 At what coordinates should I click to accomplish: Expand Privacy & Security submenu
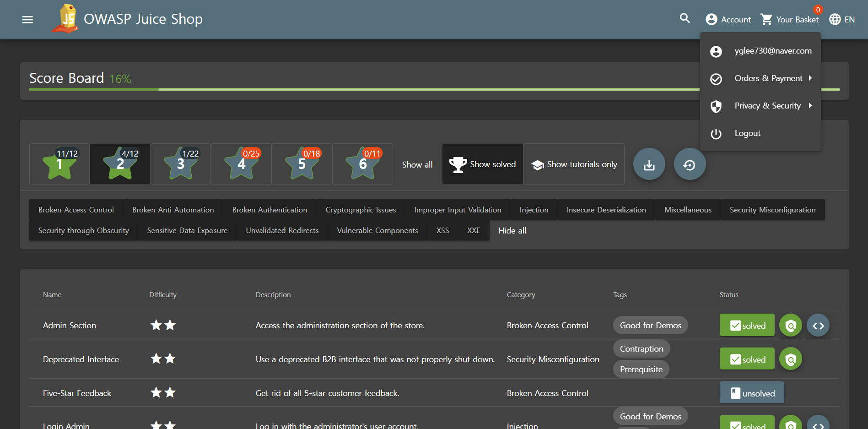coord(760,106)
